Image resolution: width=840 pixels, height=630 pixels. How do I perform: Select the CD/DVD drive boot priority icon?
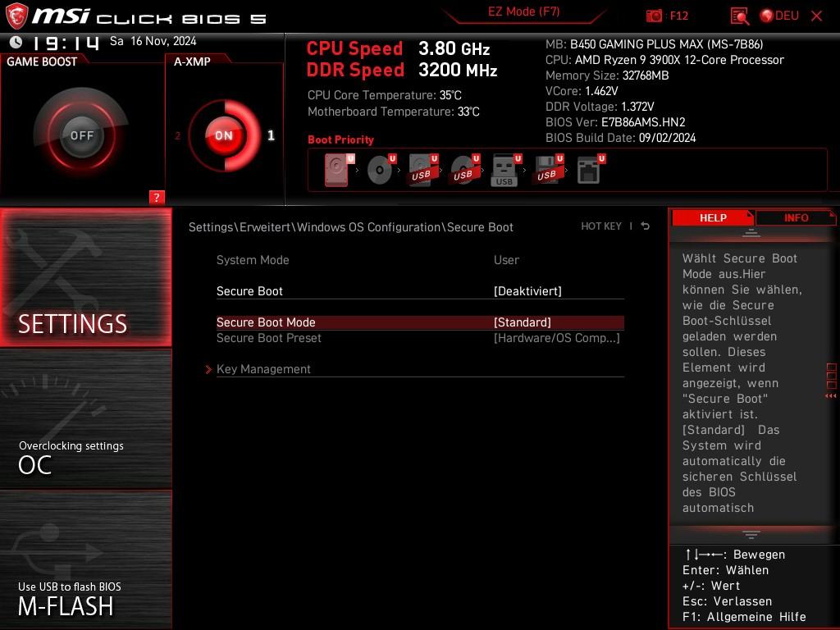tap(381, 170)
